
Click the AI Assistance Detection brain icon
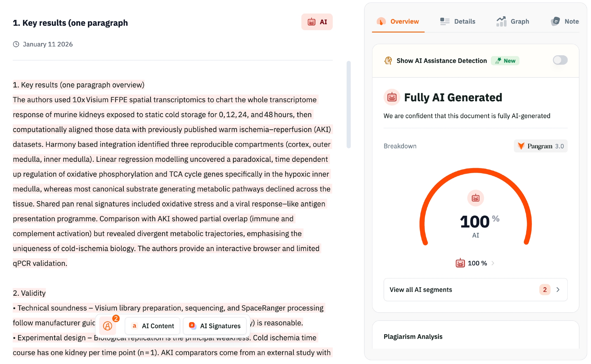[x=388, y=61]
